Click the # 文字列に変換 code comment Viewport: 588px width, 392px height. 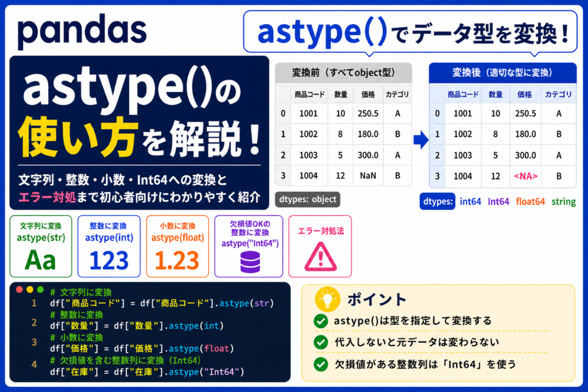[x=81, y=292]
